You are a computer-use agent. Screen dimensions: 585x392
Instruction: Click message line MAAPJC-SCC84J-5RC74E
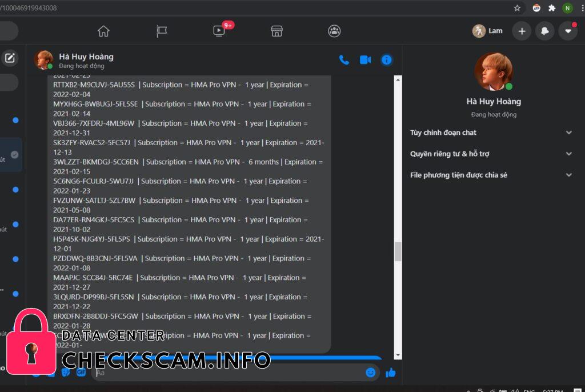click(x=179, y=282)
